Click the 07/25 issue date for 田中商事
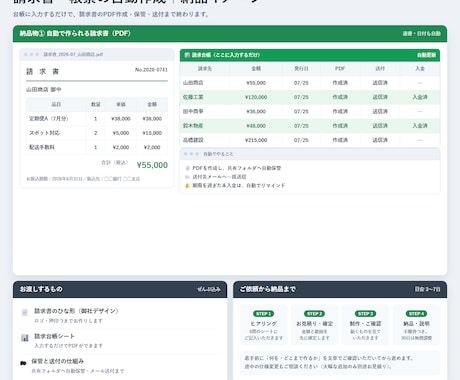 301,111
